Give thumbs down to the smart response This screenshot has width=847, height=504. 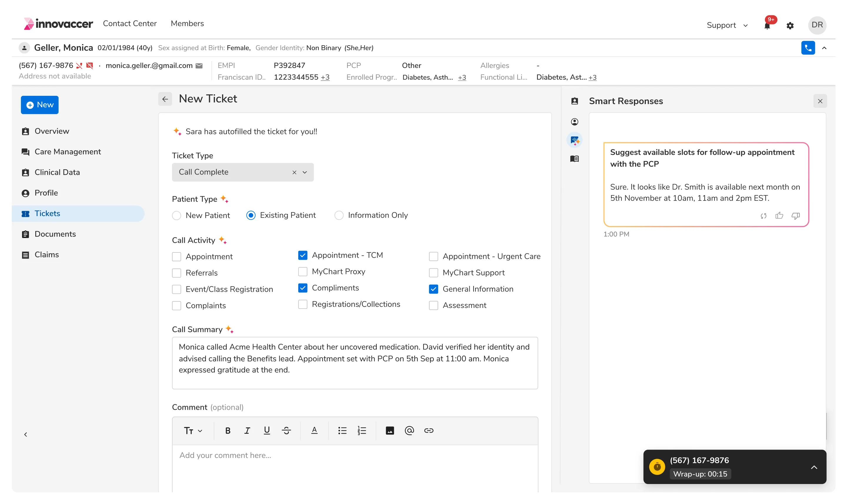click(796, 216)
